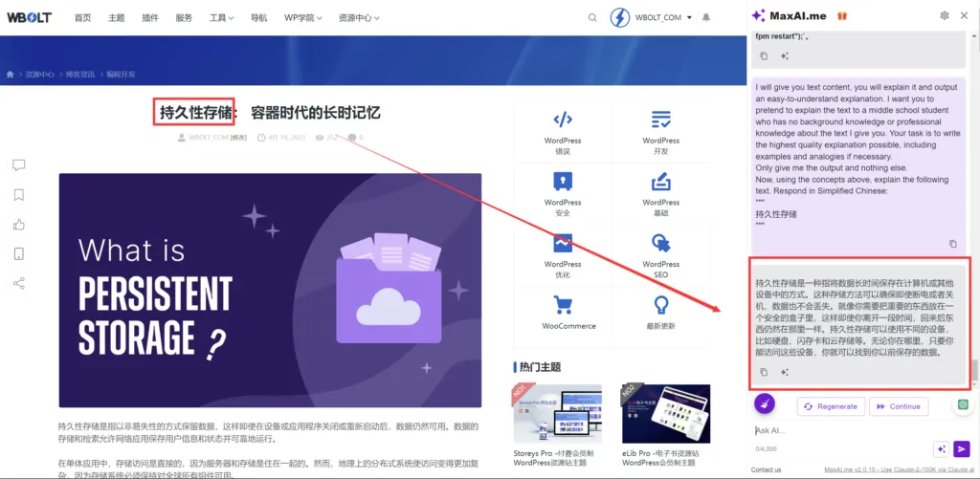Open the notifications bell icon
Viewport: 980px width, 479px height.
[706, 17]
